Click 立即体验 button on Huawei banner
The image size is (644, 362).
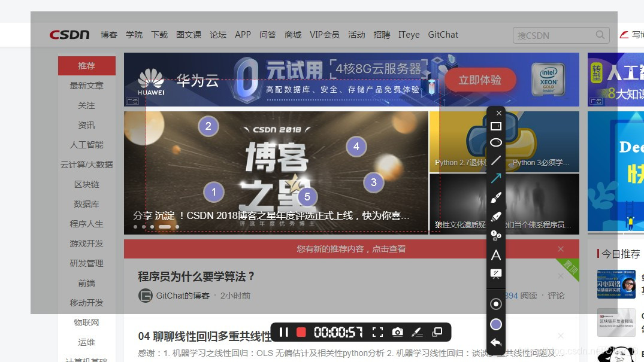point(480,80)
